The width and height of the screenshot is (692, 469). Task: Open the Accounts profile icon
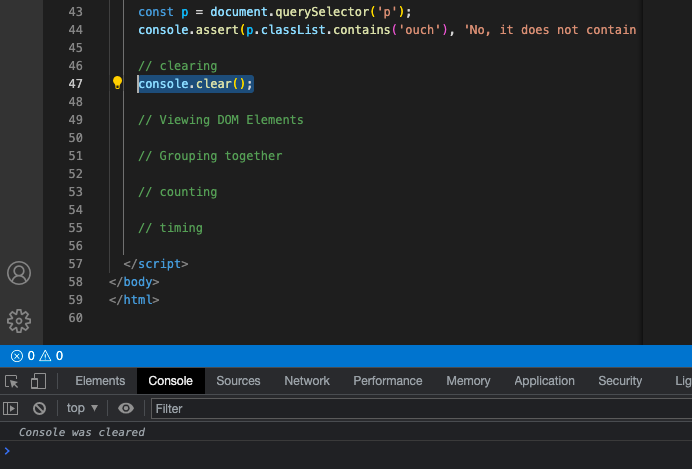pos(19,273)
